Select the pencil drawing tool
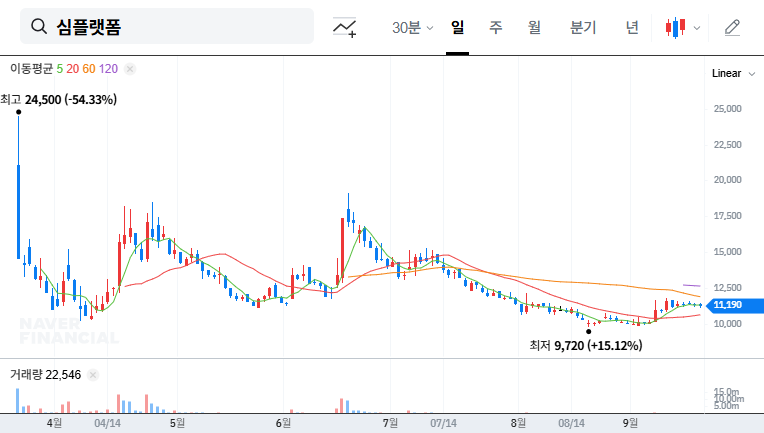The image size is (764, 433). 732,27
